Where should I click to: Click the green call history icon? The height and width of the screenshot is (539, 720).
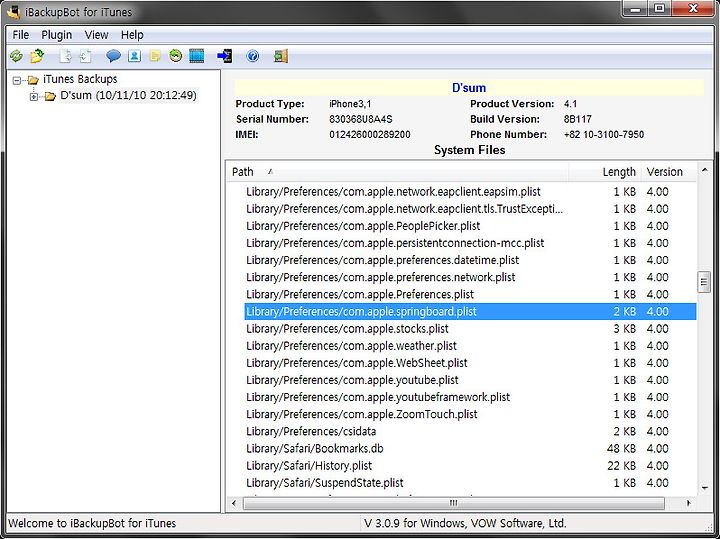tap(175, 56)
